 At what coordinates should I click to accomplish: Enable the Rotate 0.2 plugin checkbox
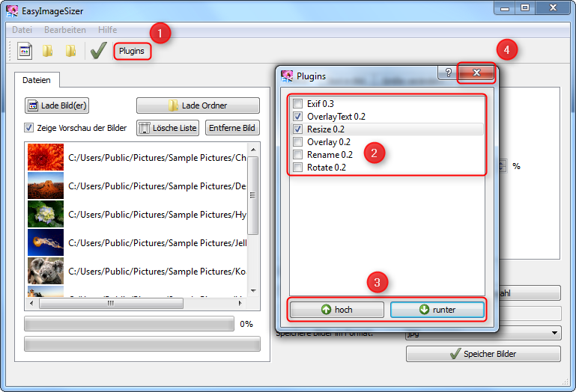(297, 168)
